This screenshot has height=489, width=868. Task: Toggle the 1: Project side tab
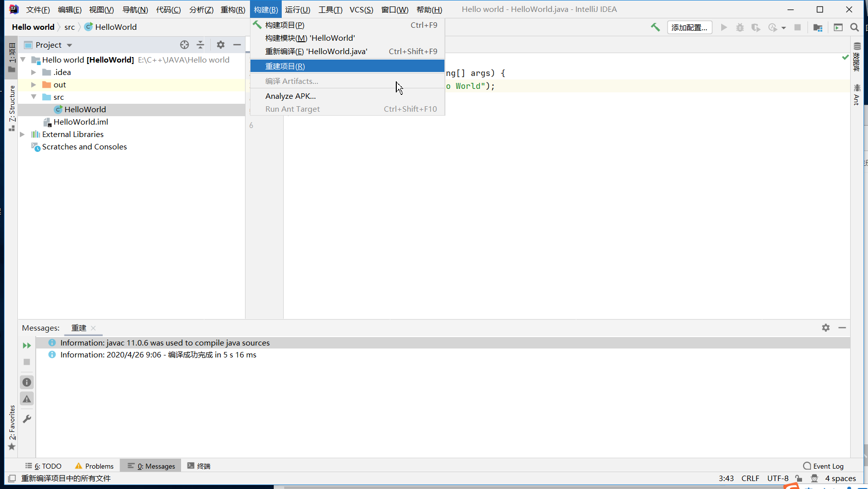click(x=12, y=58)
